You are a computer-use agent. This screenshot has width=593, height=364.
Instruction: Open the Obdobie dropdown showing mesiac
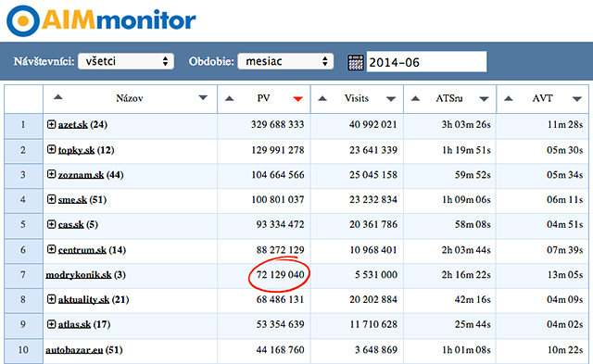pyautogui.click(x=285, y=61)
